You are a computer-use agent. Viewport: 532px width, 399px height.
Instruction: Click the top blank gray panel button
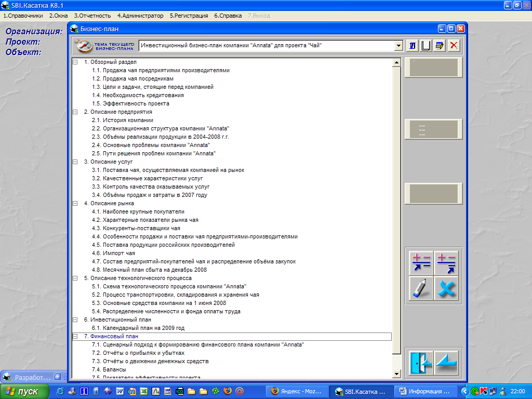tap(434, 67)
